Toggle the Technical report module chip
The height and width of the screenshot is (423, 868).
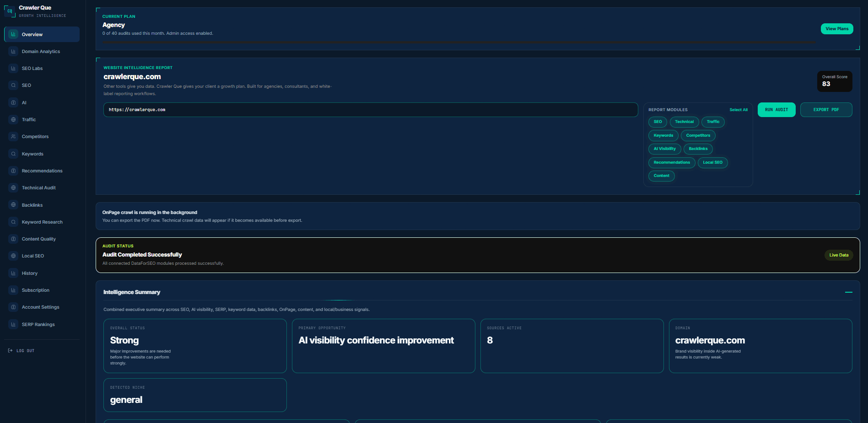pos(684,122)
